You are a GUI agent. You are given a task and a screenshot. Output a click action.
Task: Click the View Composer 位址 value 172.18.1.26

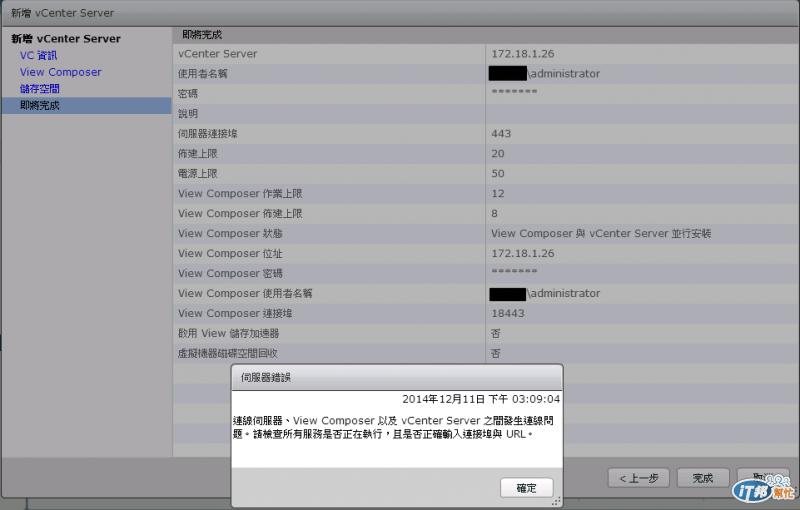click(x=522, y=253)
